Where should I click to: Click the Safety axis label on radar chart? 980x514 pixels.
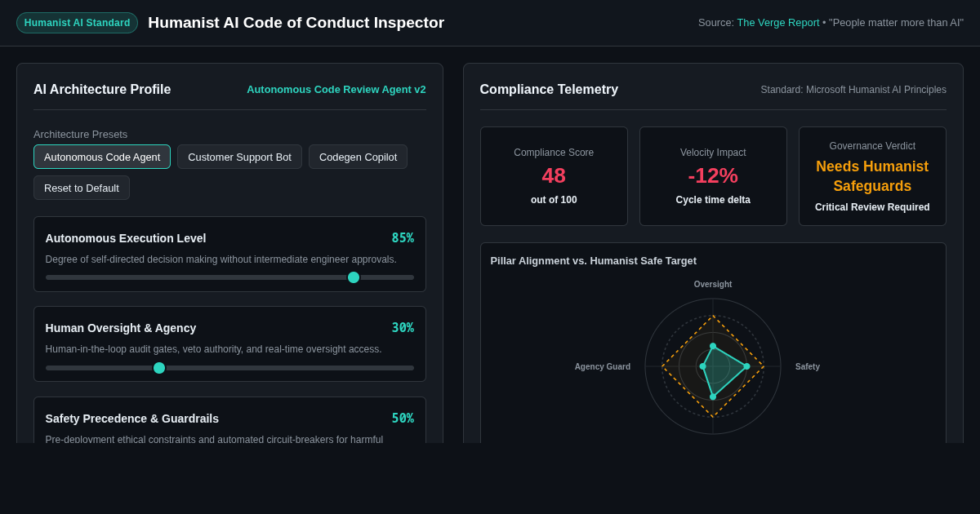point(808,367)
